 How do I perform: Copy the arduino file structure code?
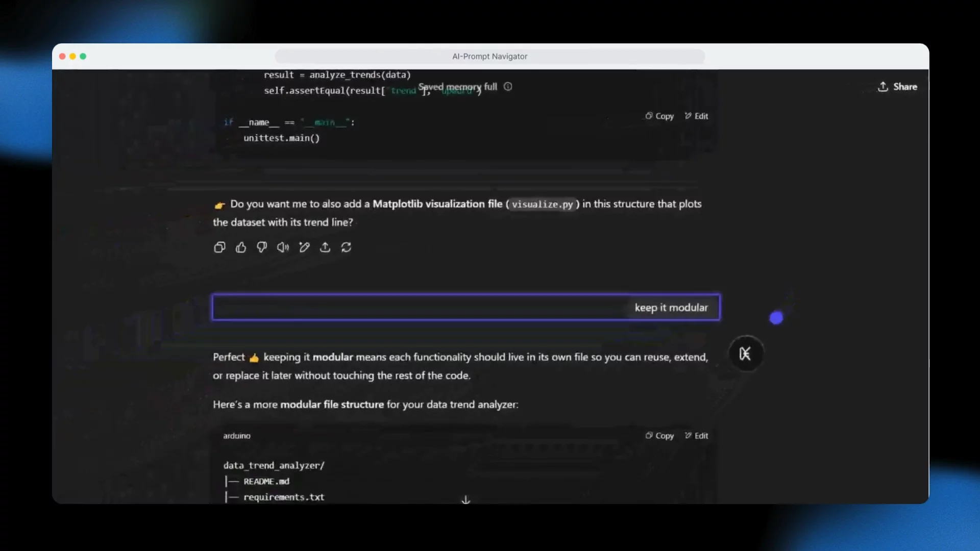(659, 436)
